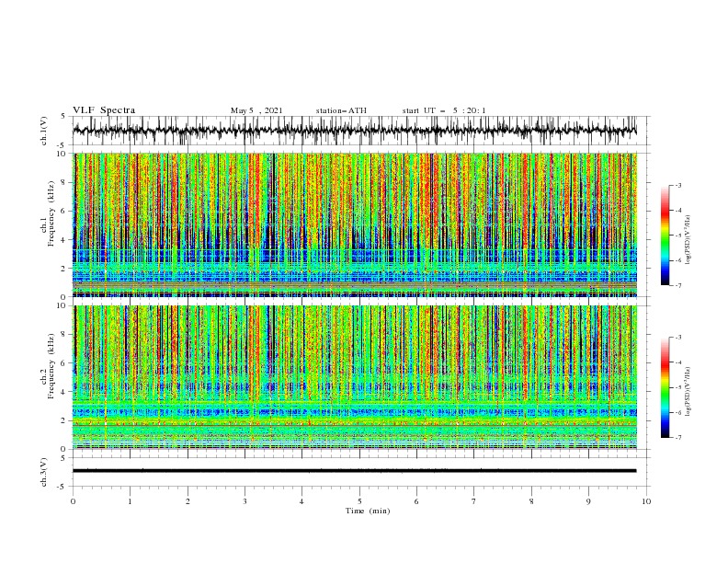Click the "Time (min)" x-axis label
The image size is (728, 563).
[368, 511]
